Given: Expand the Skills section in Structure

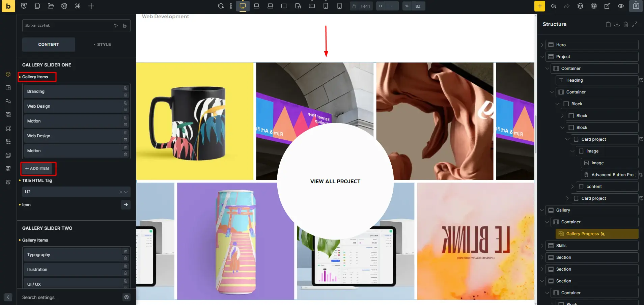Looking at the screenshot, I should (x=542, y=246).
